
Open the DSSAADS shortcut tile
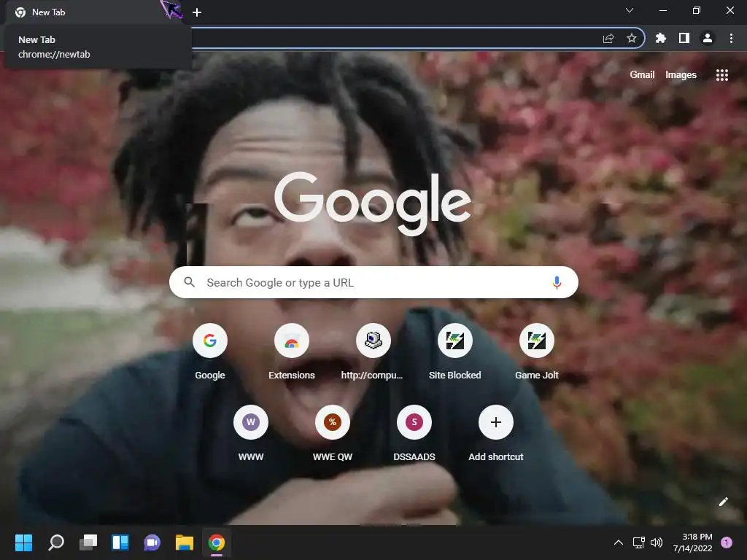pos(414,433)
